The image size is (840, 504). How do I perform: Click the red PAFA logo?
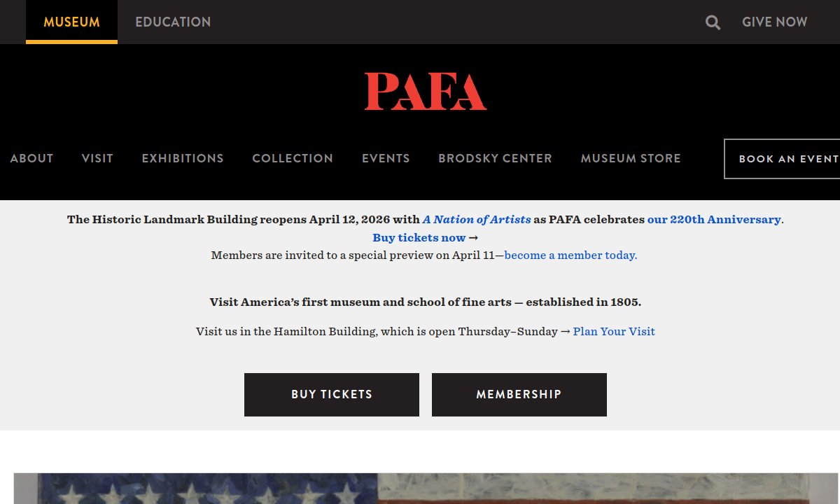tap(426, 92)
